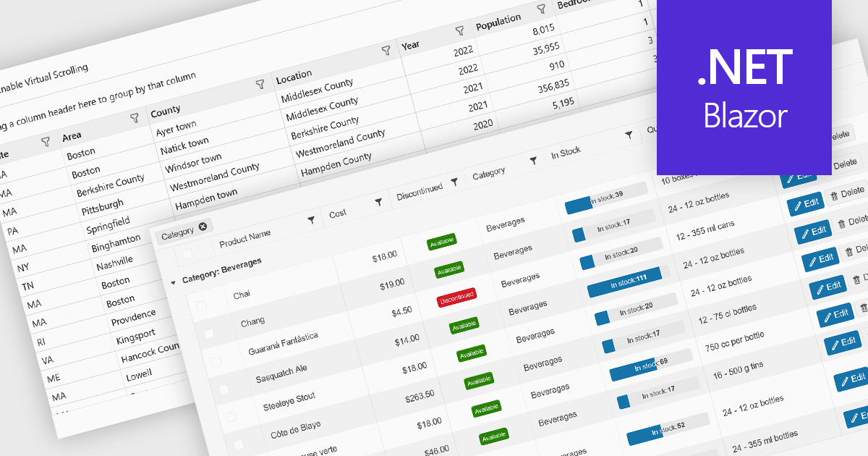Toggle the select-all checkbox beside Product Name

point(187,253)
